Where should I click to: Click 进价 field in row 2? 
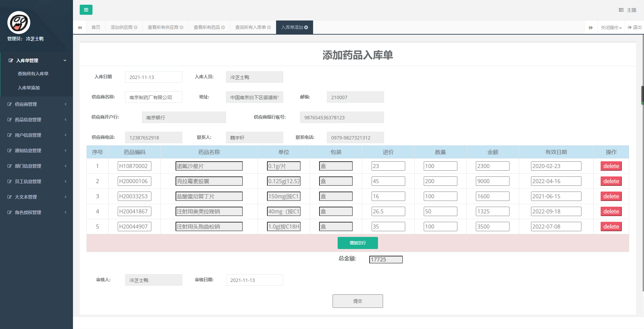(388, 181)
